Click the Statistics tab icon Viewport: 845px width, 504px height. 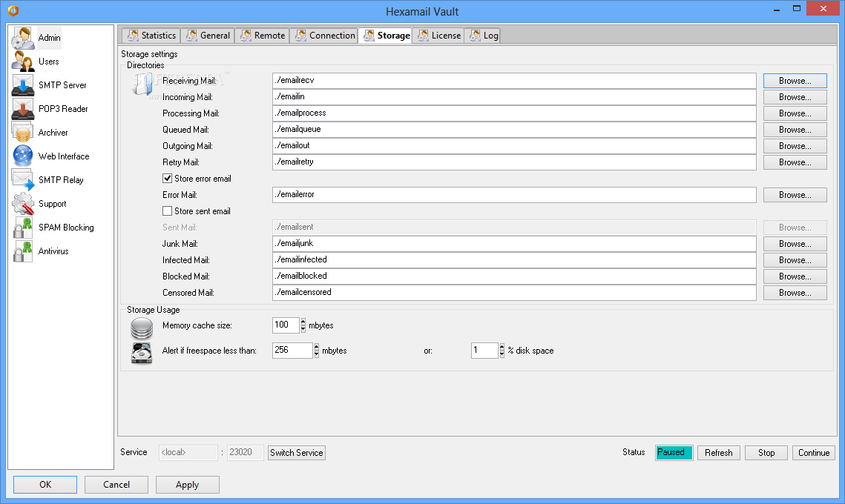tap(133, 36)
